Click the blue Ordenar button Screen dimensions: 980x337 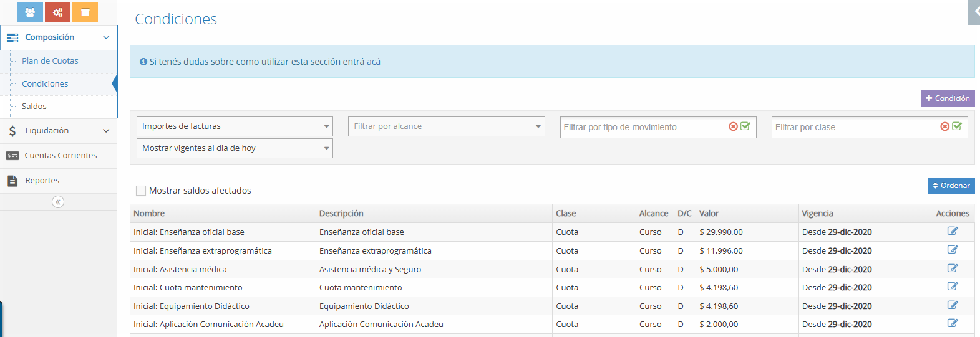pos(951,186)
